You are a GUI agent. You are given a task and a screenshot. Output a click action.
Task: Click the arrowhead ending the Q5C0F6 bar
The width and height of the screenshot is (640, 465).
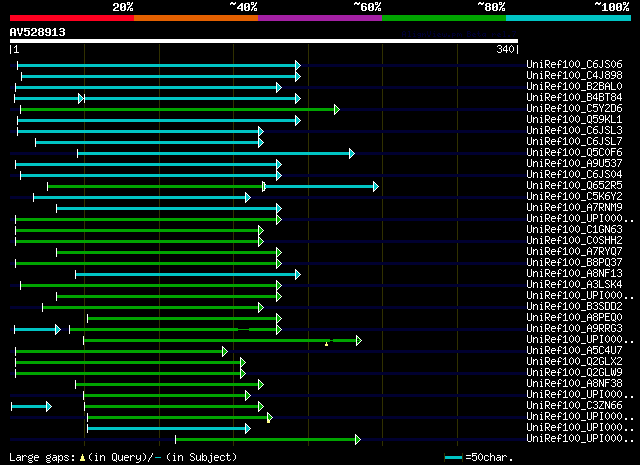tap(352, 154)
